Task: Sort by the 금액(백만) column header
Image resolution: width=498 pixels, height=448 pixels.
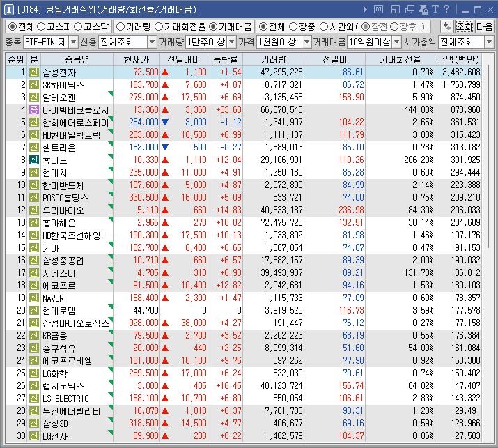Action: tap(458, 59)
